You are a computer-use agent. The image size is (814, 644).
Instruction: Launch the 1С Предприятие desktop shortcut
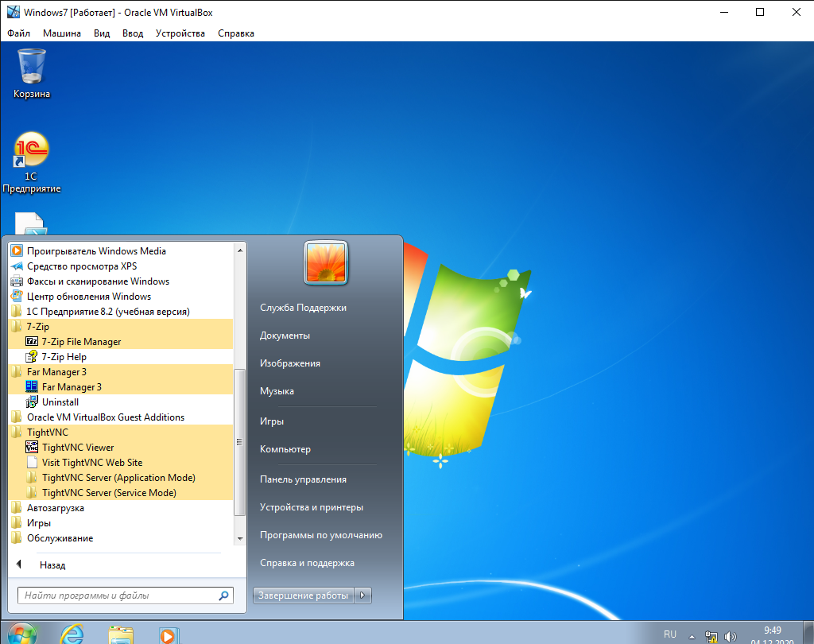pos(32,161)
